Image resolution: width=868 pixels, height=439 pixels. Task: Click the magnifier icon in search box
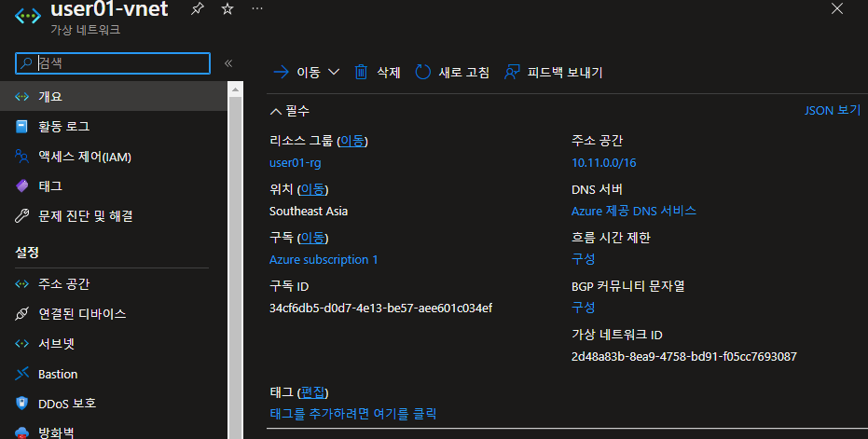pyautogui.click(x=25, y=63)
